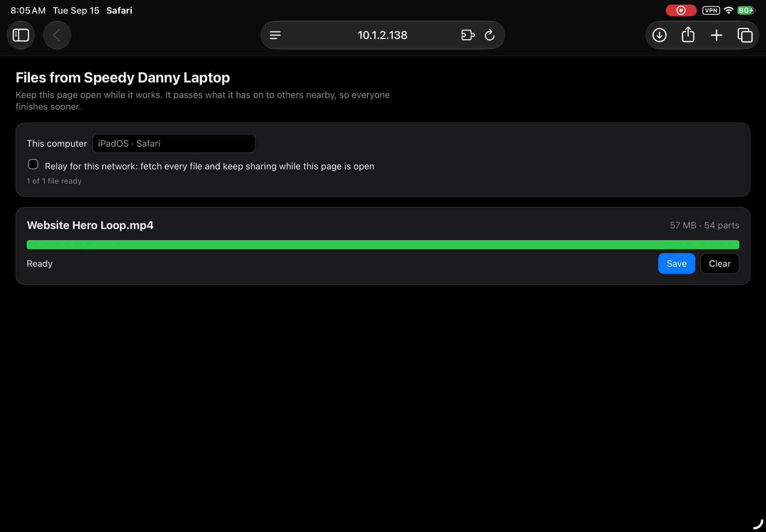
Task: Click the 8:05 AM clock in status bar
Action: tap(28, 10)
